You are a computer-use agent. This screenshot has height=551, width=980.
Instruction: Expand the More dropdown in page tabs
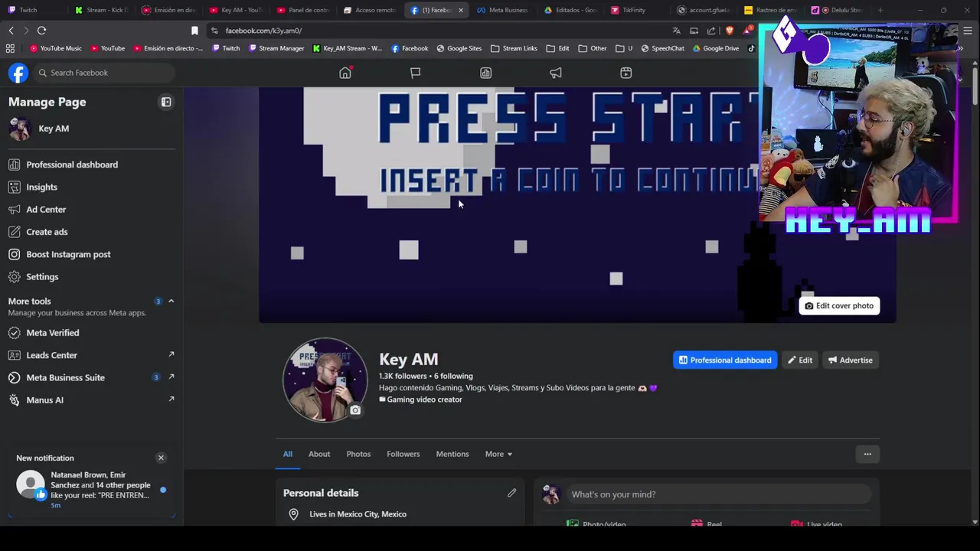coord(498,454)
